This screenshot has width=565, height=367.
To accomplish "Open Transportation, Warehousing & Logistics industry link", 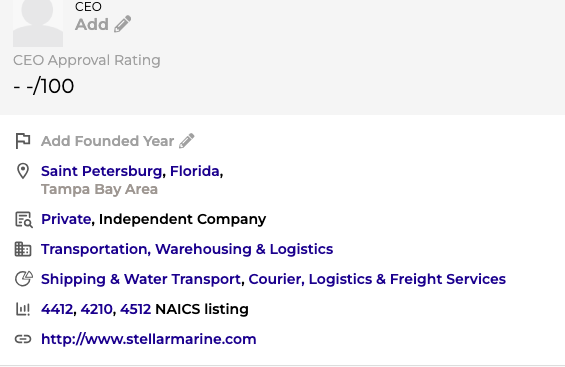I will click(187, 249).
